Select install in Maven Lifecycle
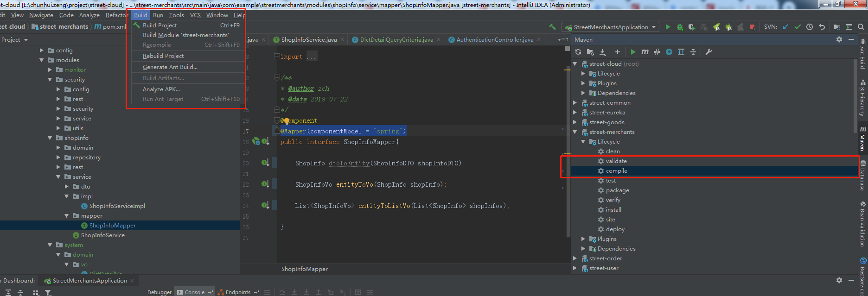 (x=613, y=210)
